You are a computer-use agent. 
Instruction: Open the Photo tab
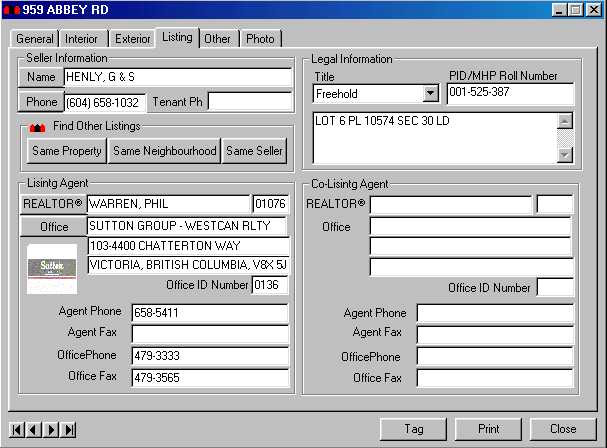[260, 39]
